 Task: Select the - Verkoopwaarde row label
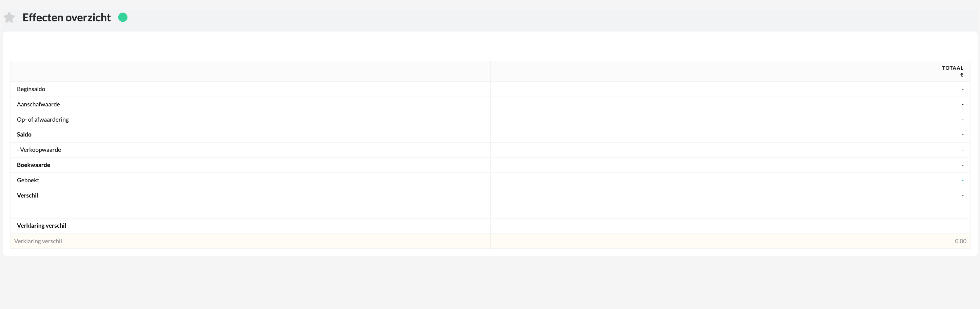coord(39,150)
